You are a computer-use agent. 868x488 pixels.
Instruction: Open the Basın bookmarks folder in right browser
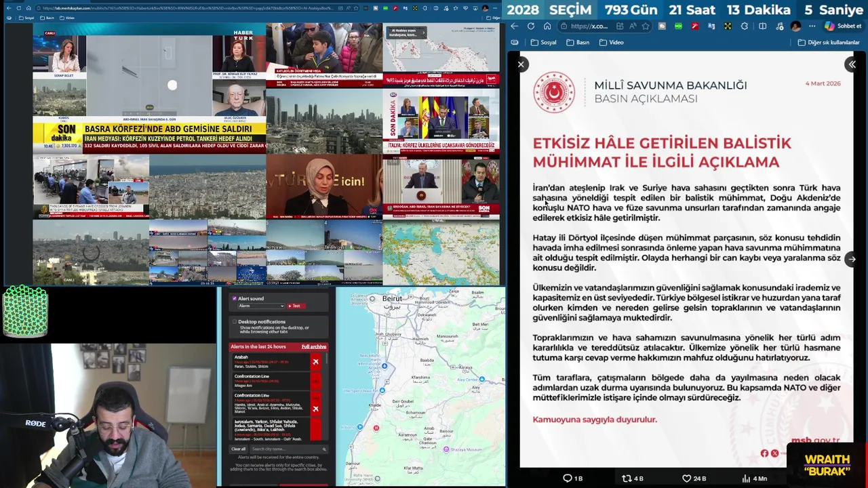(x=578, y=42)
